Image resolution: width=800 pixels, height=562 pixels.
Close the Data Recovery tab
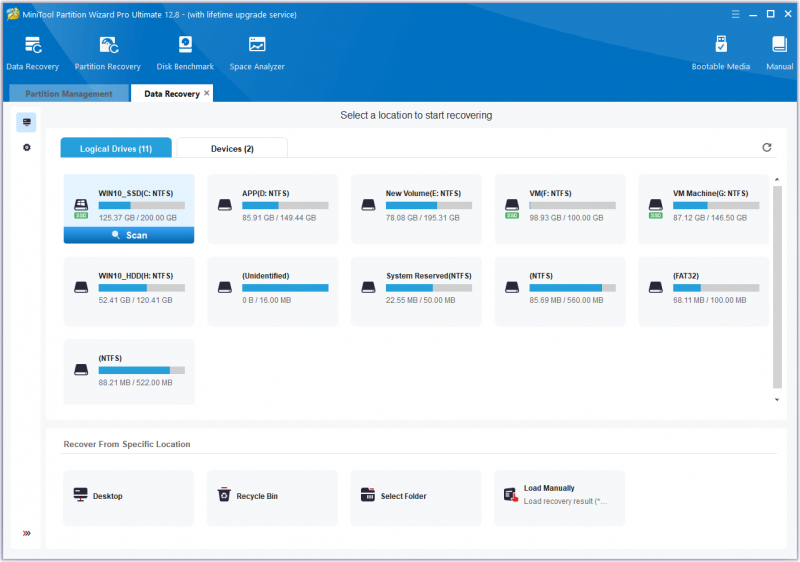[x=207, y=93]
